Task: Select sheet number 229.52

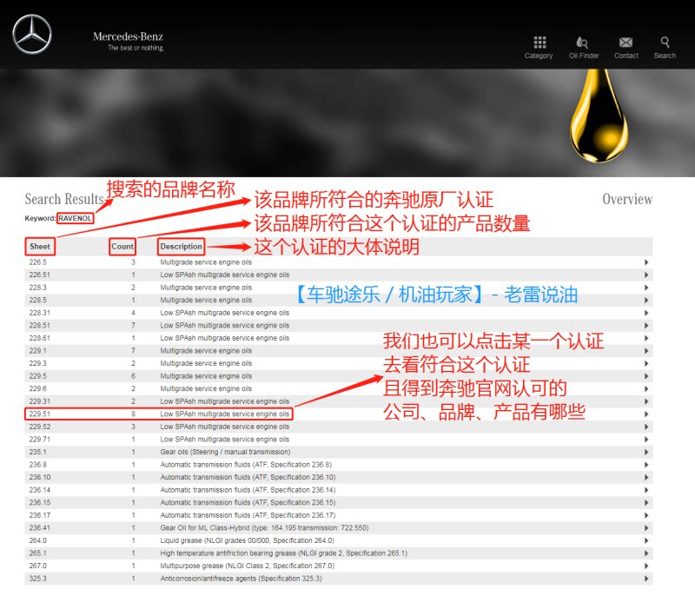Action: 39,427
